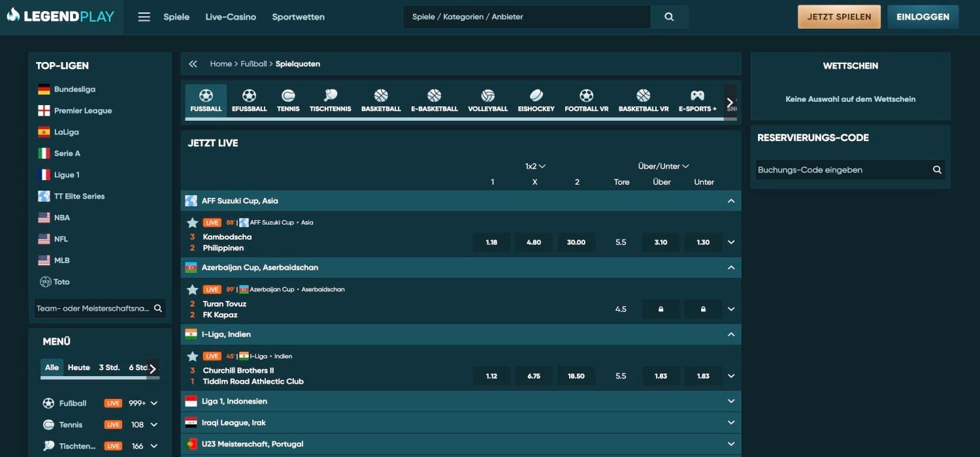Click the LegendPlay logo

(x=61, y=16)
